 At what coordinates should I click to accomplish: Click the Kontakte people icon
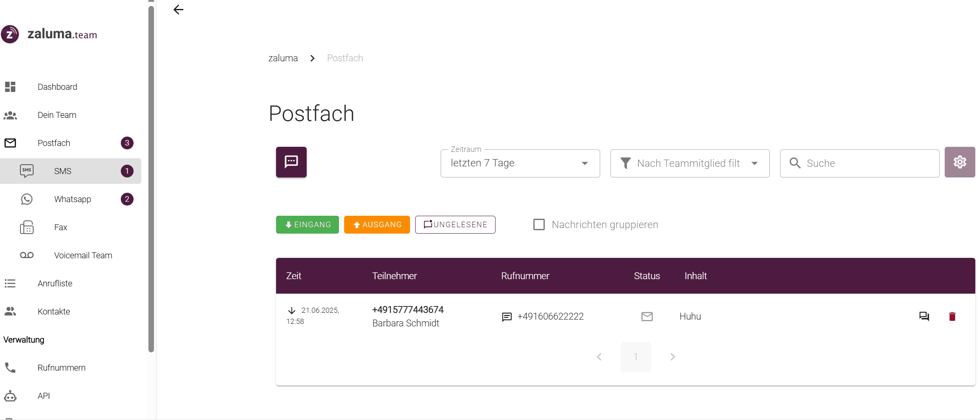[10, 311]
